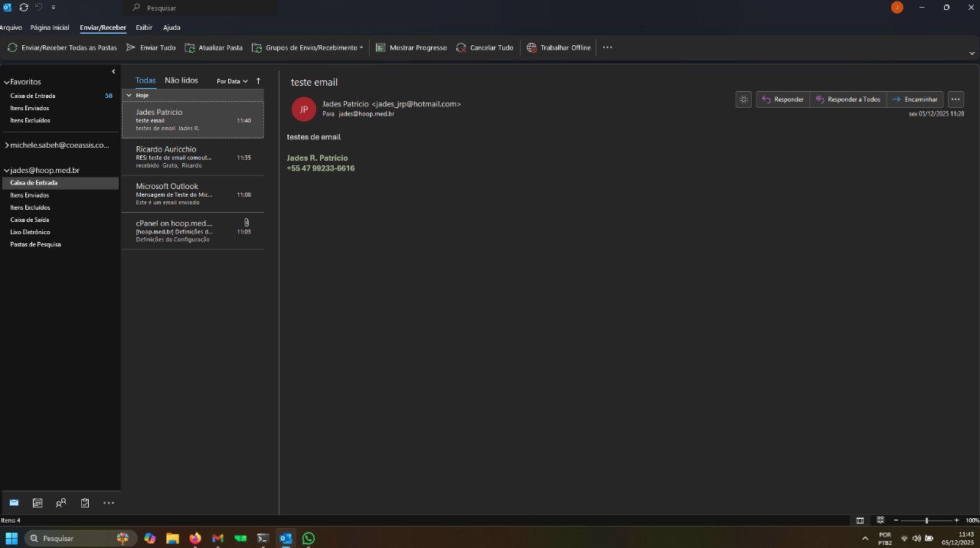Open the Tasks view icon
Screen dimensions: 980x548
tap(85, 503)
